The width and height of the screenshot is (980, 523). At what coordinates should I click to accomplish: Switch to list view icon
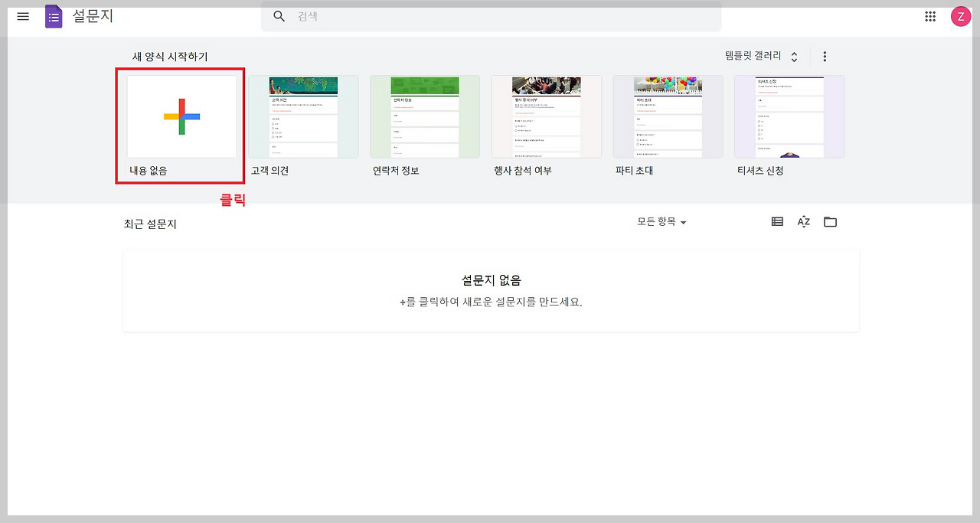click(x=777, y=221)
